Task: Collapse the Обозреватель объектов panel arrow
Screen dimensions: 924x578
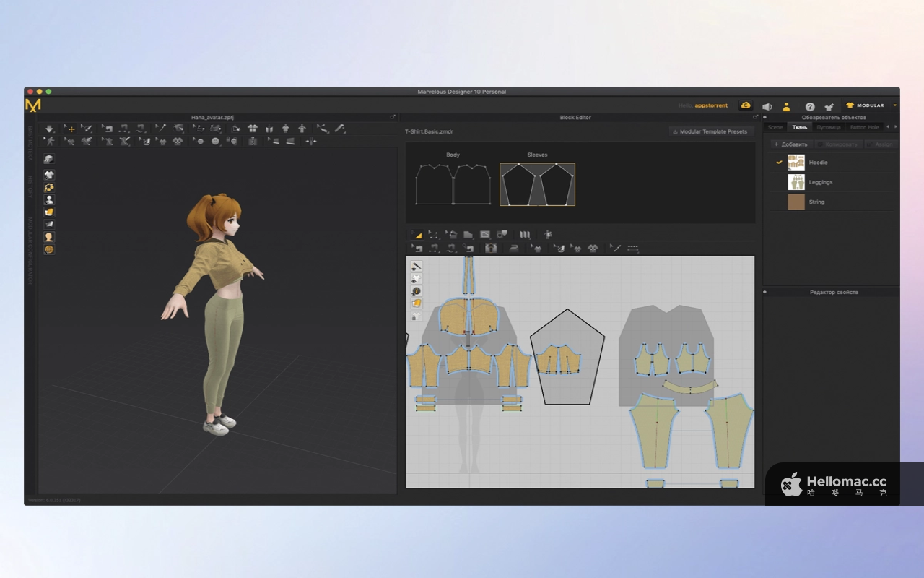Action: (x=765, y=117)
